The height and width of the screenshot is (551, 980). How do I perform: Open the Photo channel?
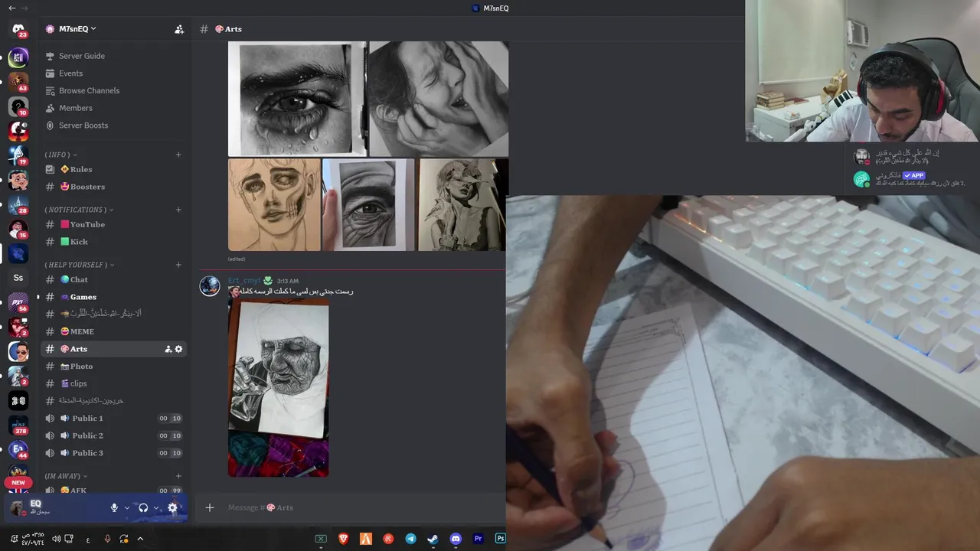tap(113, 367)
